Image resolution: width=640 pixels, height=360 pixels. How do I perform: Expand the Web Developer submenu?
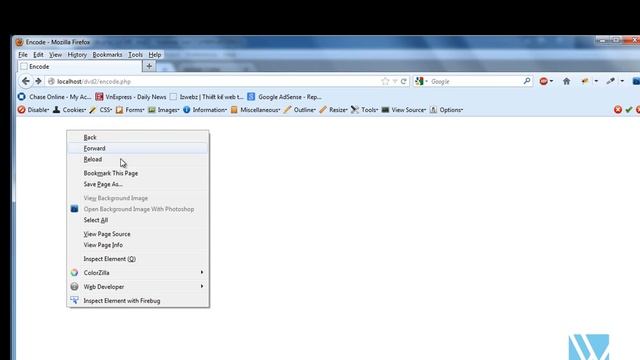pyautogui.click(x=138, y=287)
